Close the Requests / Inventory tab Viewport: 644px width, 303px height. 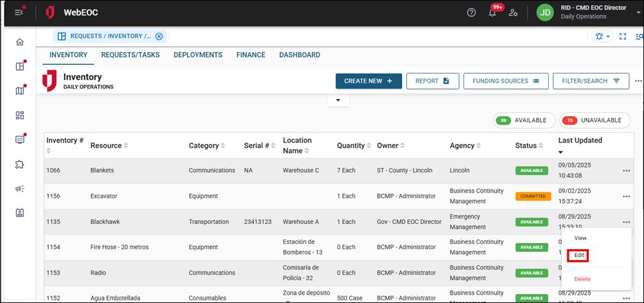coord(159,37)
